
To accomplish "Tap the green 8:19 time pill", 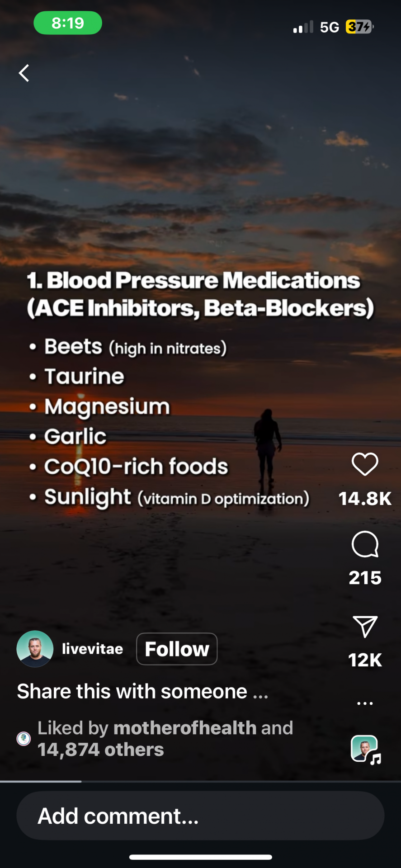I will pos(68,23).
